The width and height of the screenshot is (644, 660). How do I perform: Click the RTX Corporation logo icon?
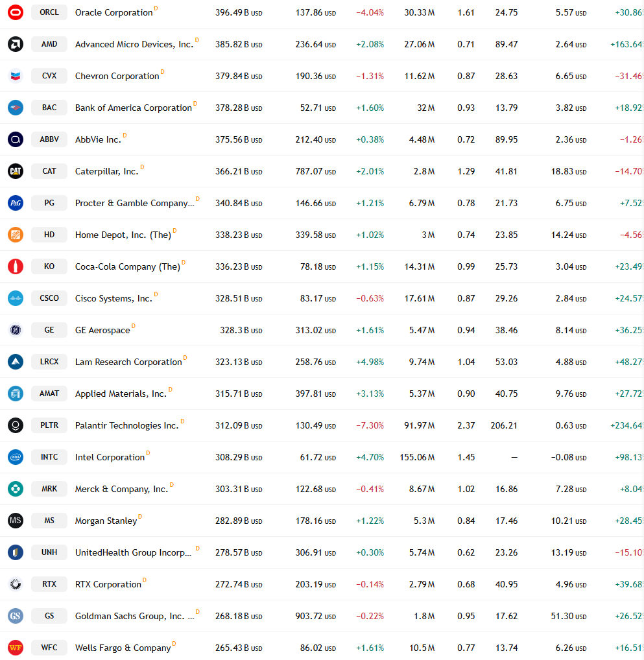pyautogui.click(x=16, y=584)
